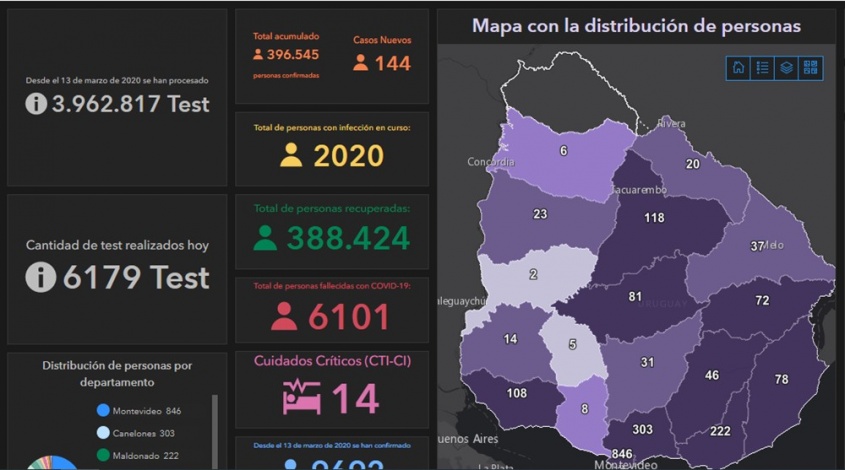Select the map region labeled 108
Screen dimensions: 845x470
516,393
